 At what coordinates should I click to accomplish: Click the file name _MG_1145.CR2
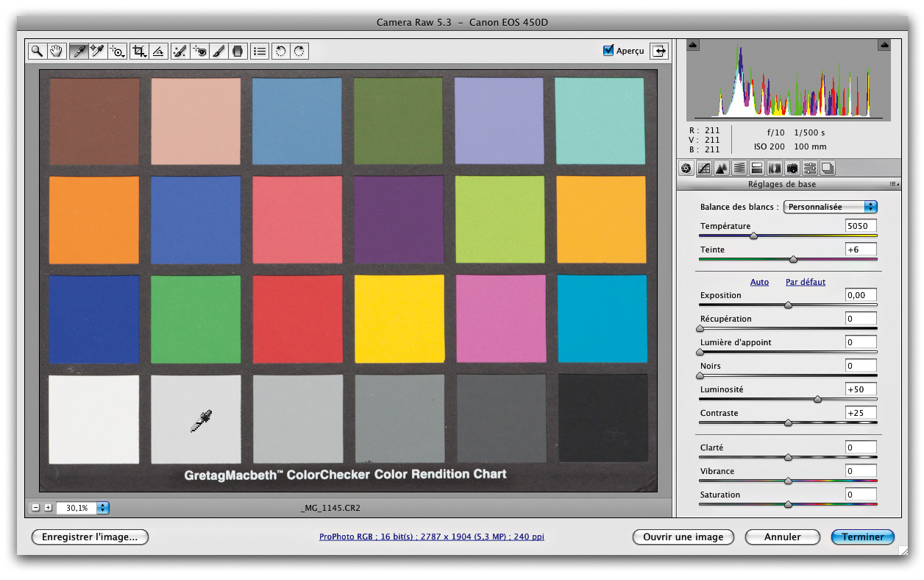pyautogui.click(x=331, y=508)
